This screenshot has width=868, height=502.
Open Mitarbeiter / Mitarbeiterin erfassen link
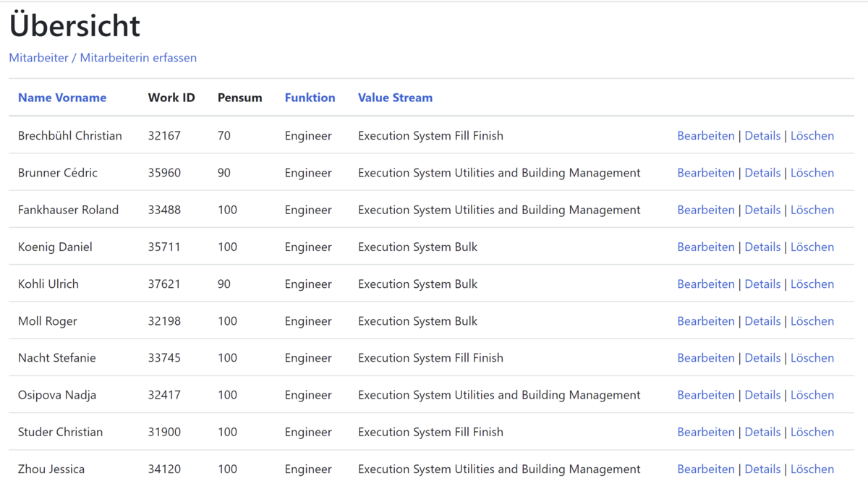(x=103, y=58)
